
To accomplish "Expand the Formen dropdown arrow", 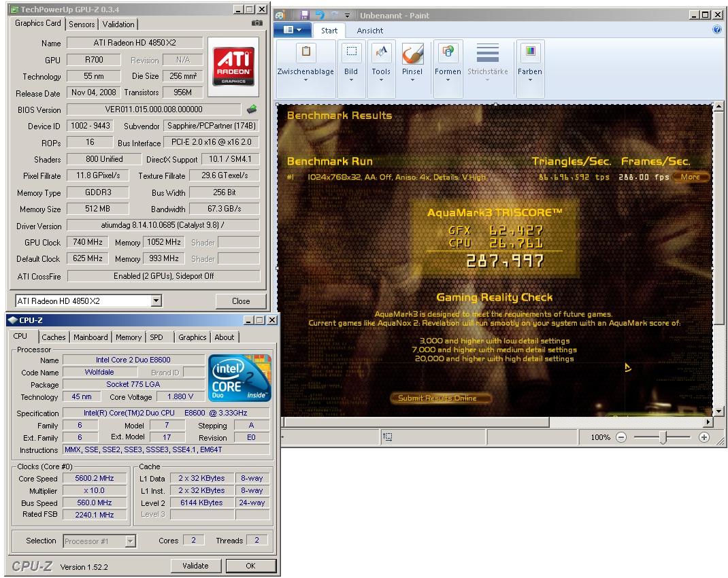I will (x=448, y=80).
